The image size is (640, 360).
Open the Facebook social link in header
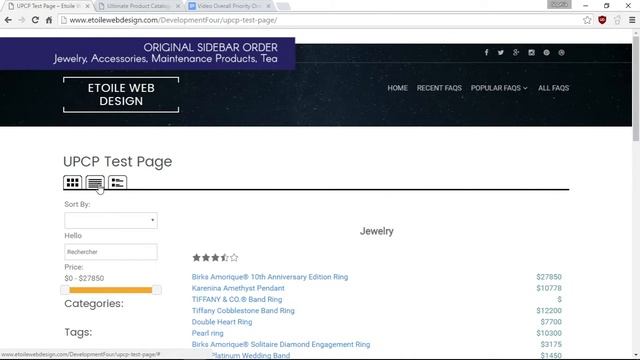(x=486, y=53)
